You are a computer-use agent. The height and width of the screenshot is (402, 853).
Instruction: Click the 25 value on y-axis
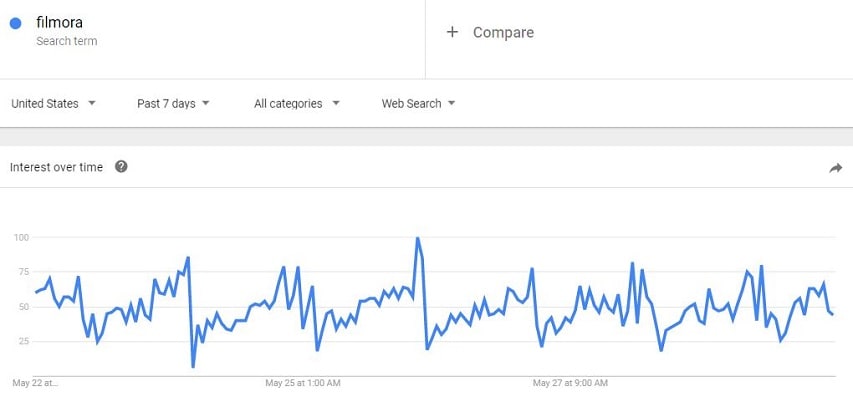coord(23,342)
